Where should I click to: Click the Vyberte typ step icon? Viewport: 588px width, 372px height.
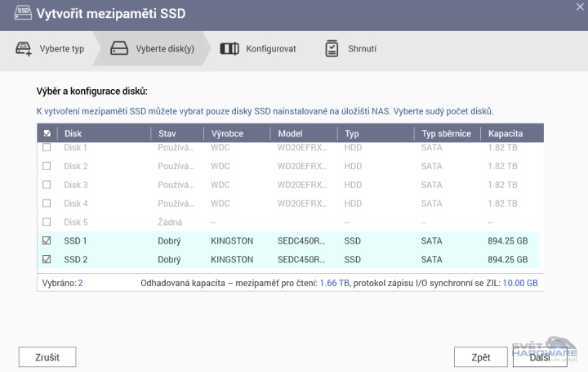[x=23, y=48]
